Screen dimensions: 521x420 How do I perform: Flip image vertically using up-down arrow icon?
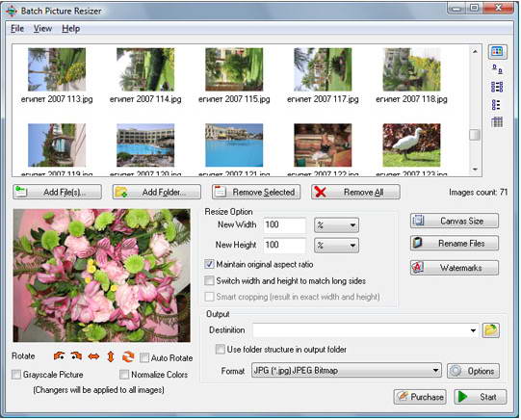click(x=111, y=356)
